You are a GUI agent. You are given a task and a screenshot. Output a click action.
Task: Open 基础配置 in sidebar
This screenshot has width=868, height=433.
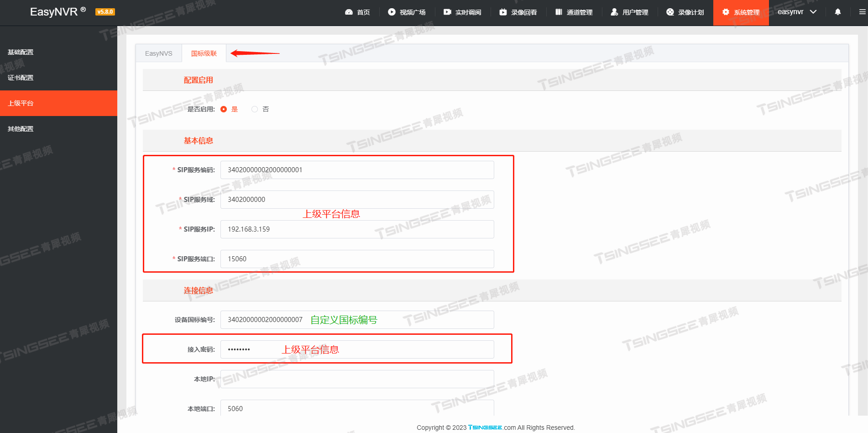[58, 52]
